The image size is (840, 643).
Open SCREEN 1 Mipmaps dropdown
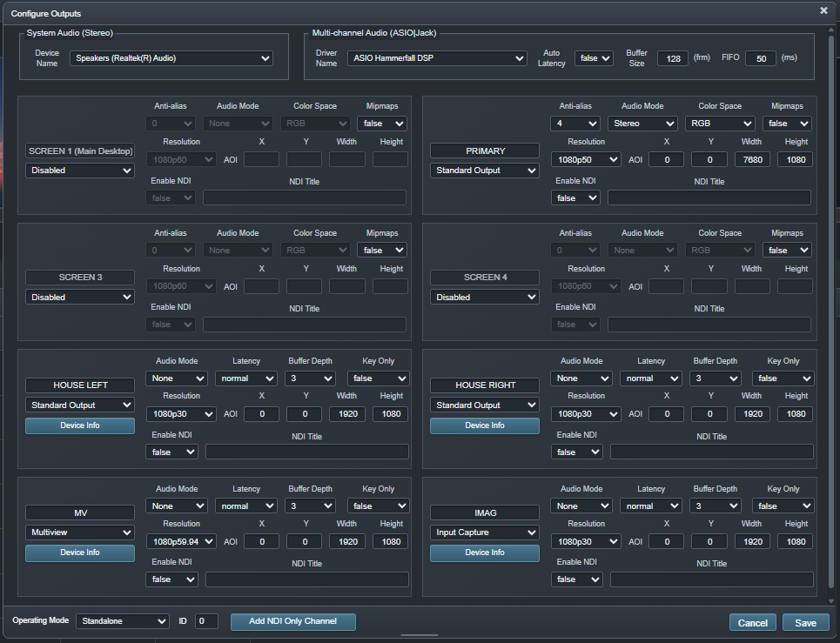[382, 124]
